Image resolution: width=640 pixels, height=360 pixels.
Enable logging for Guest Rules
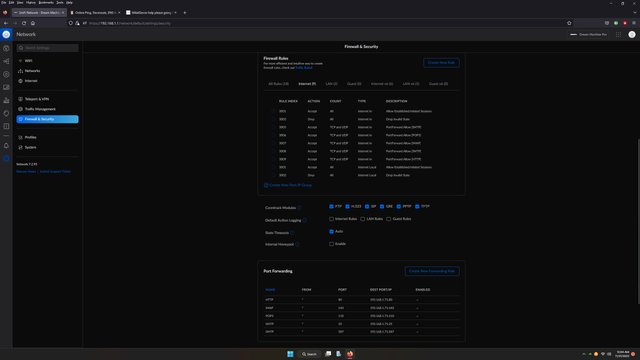click(x=389, y=219)
